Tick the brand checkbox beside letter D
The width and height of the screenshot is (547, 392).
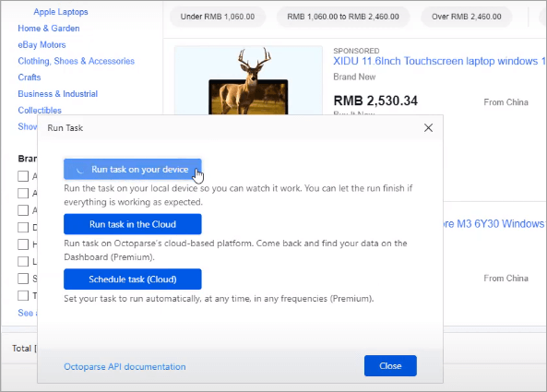23,228
